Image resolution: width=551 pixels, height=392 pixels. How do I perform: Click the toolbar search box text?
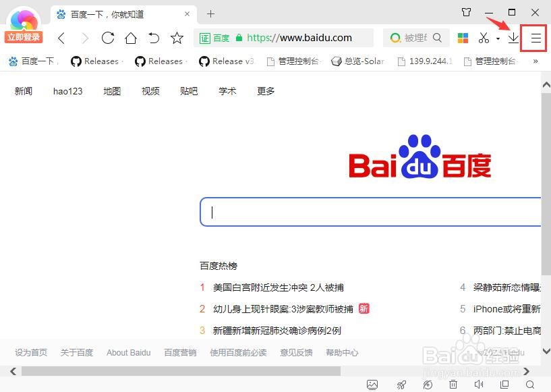415,38
